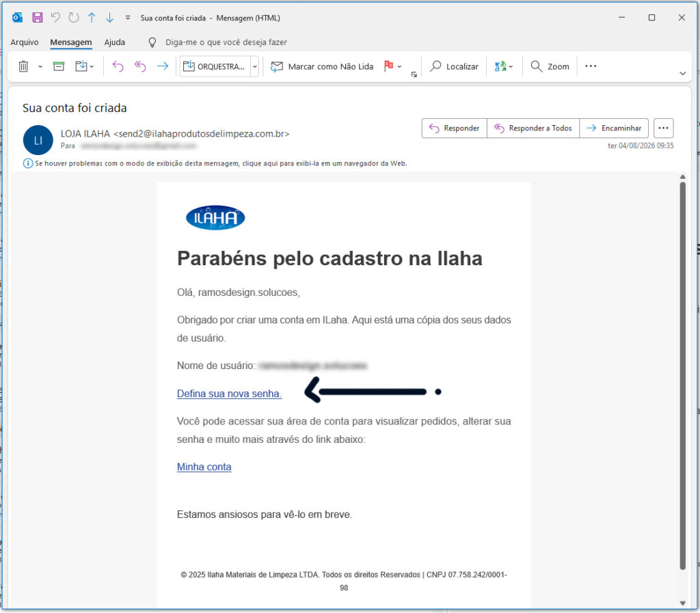This screenshot has height=613, width=700.
Task: Expand the ribbon display options chevron
Action: (683, 74)
